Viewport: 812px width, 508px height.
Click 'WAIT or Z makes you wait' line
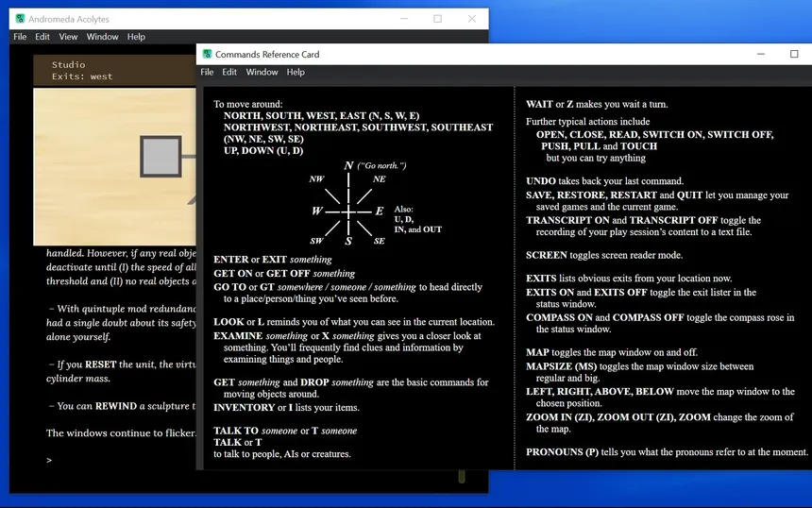[597, 104]
